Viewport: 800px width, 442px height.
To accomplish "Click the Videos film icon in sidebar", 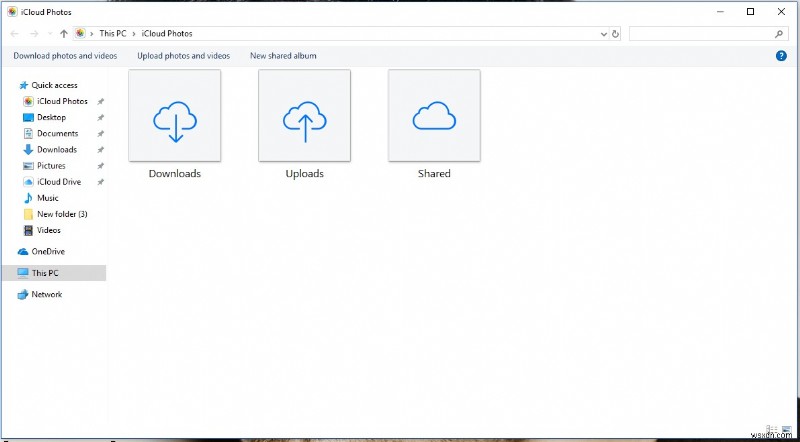I will 29,230.
